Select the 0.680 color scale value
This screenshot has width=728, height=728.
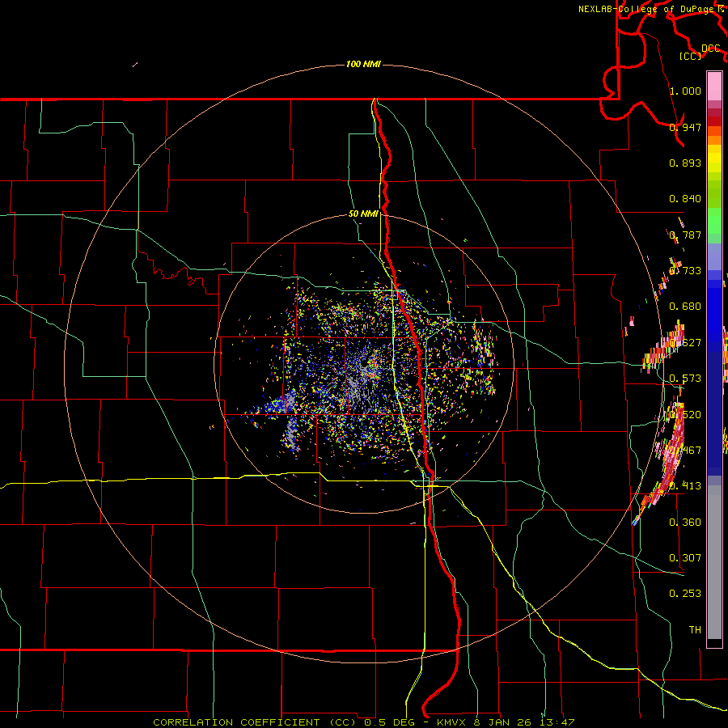coord(685,307)
